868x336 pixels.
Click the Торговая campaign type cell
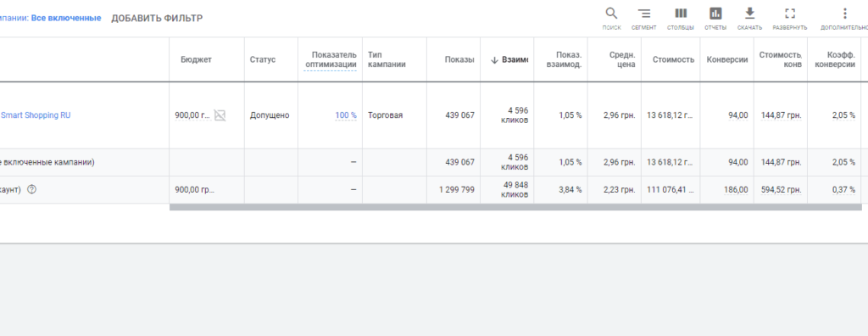tap(386, 115)
